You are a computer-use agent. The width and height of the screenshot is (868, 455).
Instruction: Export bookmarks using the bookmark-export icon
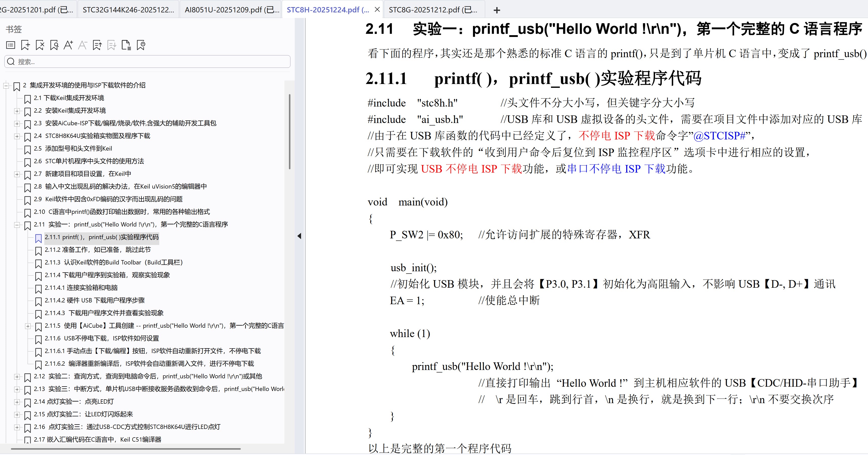tap(97, 45)
